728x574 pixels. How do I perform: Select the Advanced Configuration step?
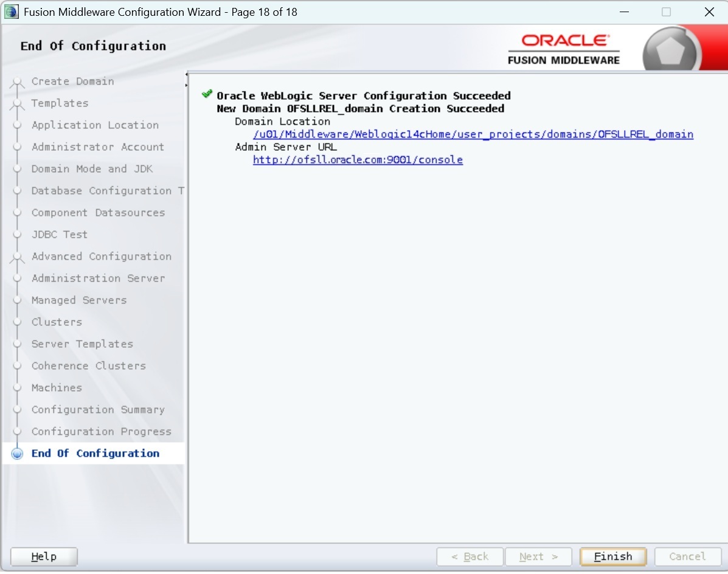pos(102,256)
